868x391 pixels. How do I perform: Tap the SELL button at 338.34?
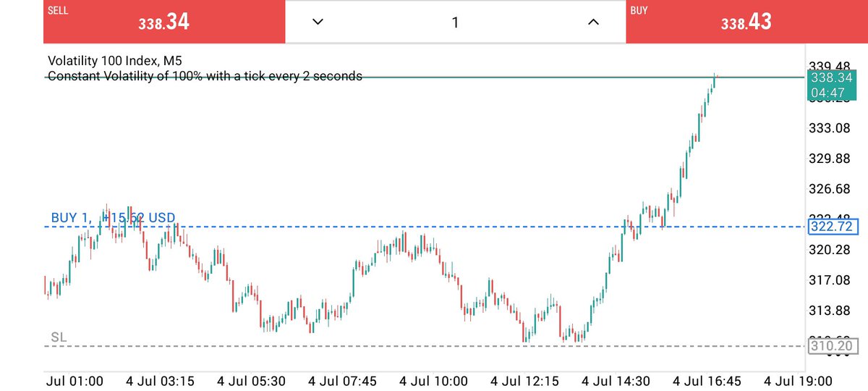(x=164, y=21)
